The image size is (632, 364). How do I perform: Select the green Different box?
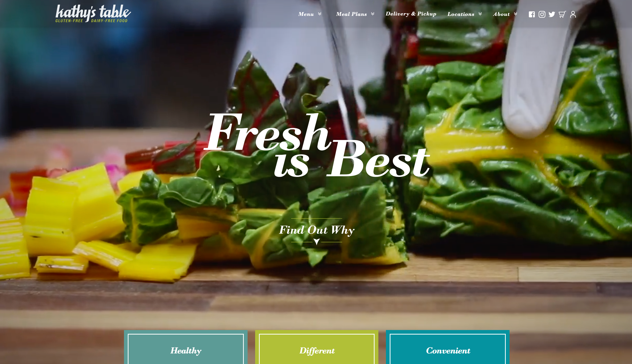pos(317,347)
